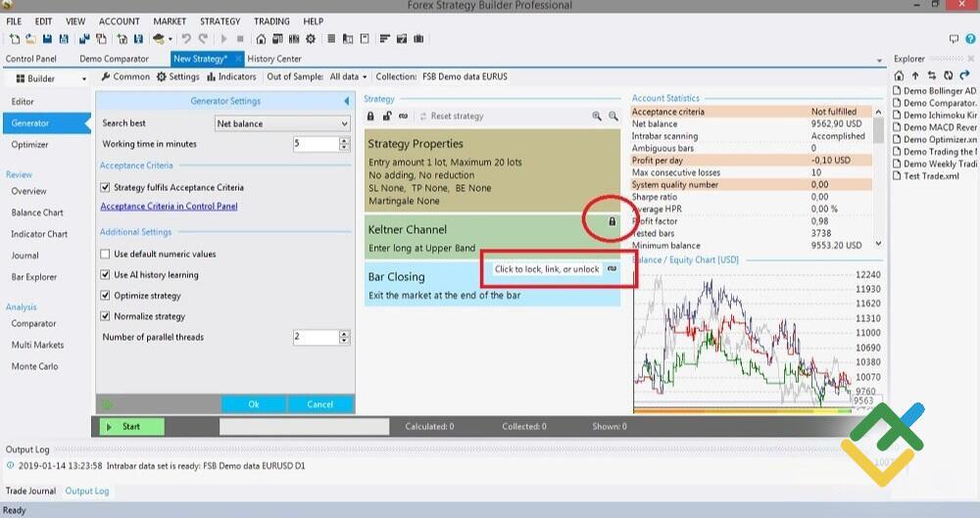Open the Search best Net balance dropdown
Screen dimensions: 980x518
(x=282, y=123)
